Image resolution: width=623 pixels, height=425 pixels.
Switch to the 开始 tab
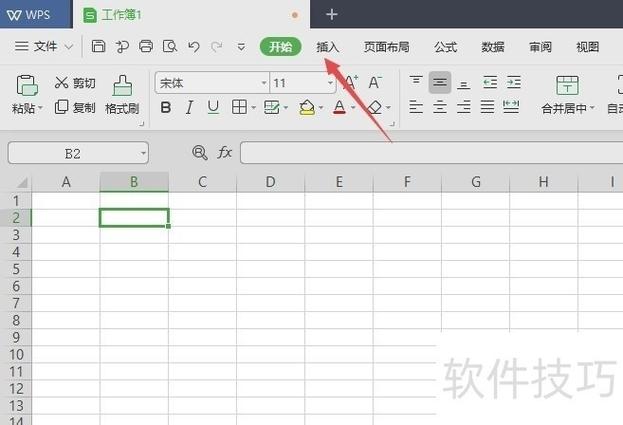point(281,47)
